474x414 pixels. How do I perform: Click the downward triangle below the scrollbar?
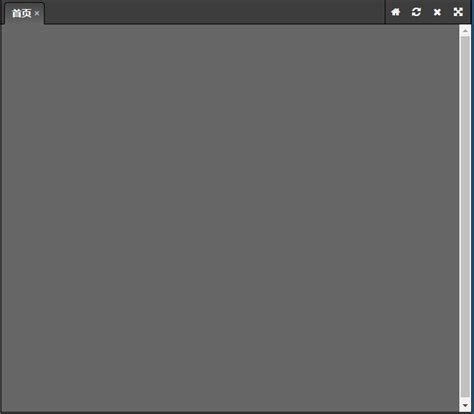tap(465, 405)
